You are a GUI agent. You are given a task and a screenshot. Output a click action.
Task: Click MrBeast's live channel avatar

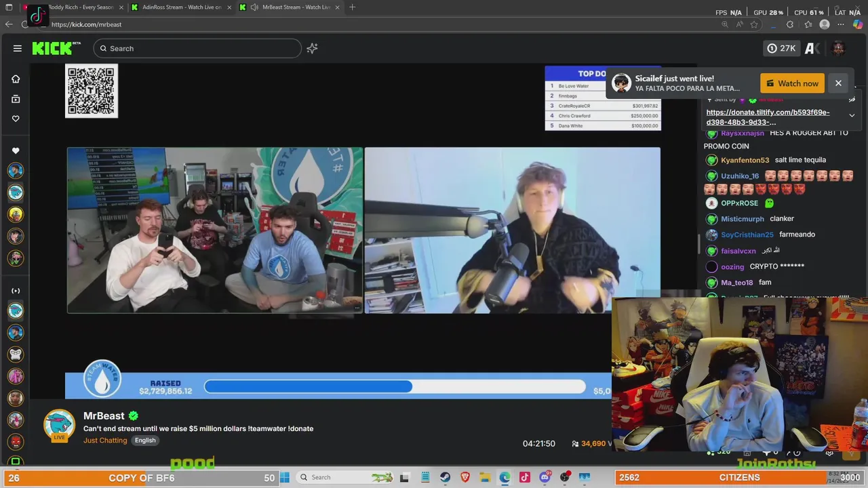pos(60,426)
